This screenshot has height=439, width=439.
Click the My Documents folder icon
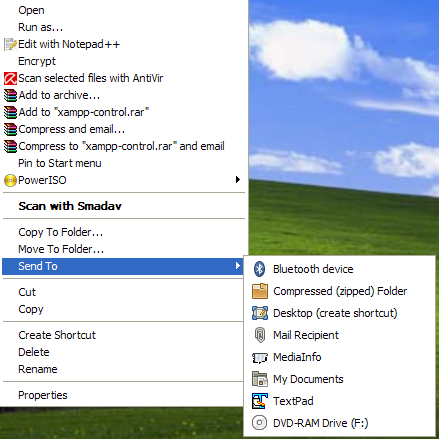[x=260, y=379]
